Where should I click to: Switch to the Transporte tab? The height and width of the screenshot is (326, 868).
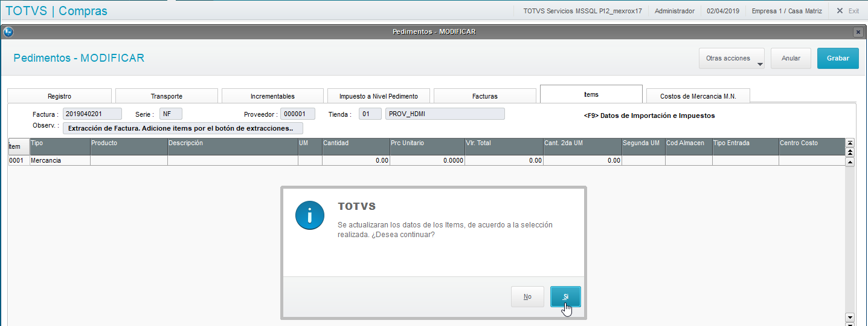click(166, 96)
